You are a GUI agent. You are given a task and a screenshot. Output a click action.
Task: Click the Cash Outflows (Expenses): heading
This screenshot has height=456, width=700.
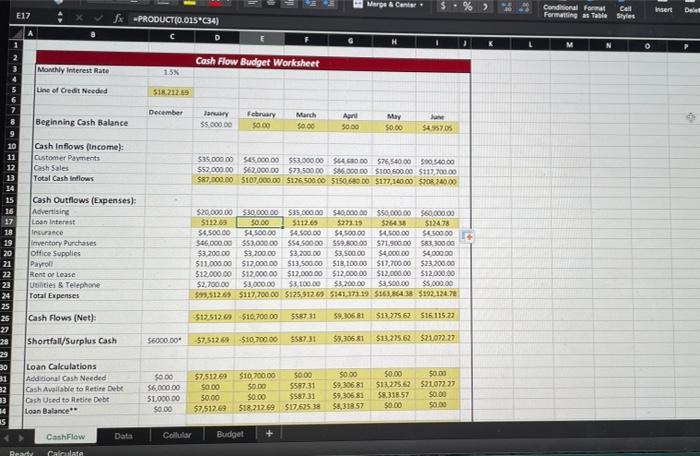point(83,200)
